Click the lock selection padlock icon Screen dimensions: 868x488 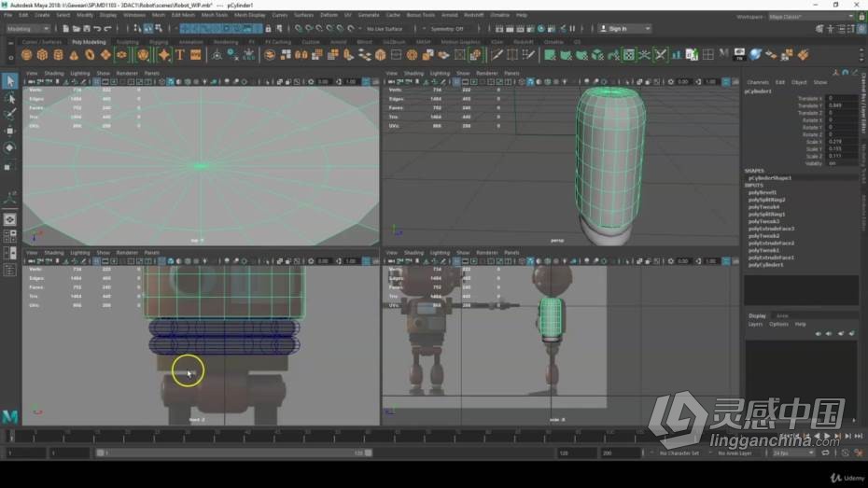269,29
